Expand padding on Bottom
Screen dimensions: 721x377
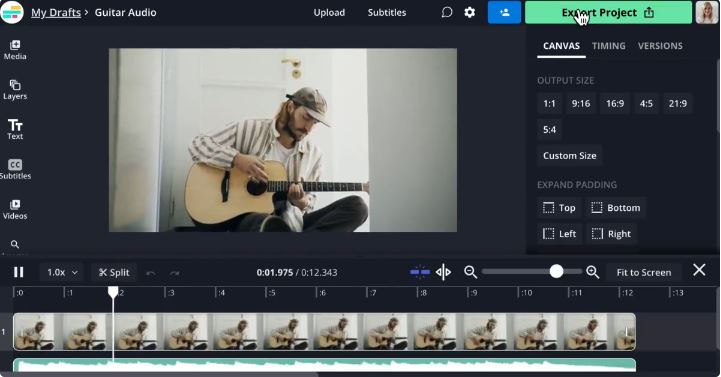coord(616,208)
